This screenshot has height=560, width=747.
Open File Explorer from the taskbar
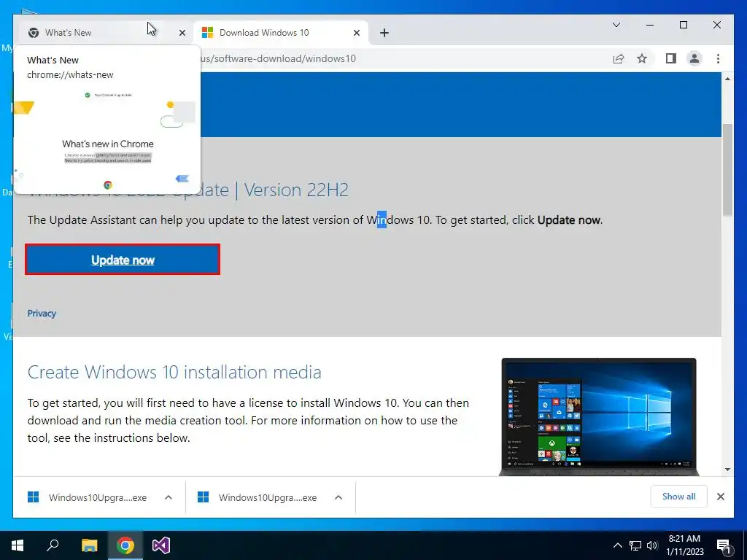coord(89,545)
